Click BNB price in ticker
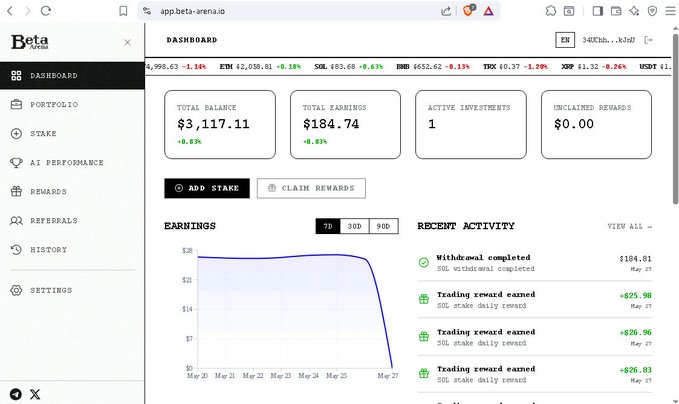Screen dimensions: 679x404 coord(433,67)
